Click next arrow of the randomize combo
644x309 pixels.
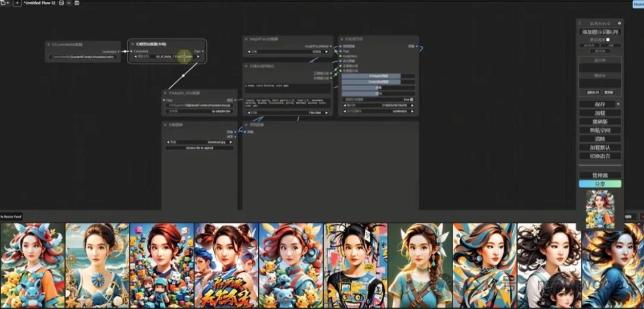coord(413,111)
